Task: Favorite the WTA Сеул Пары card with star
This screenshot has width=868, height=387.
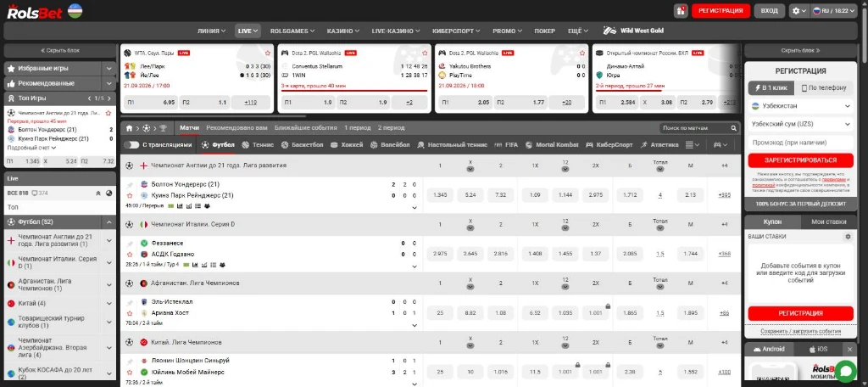Action: [268, 53]
